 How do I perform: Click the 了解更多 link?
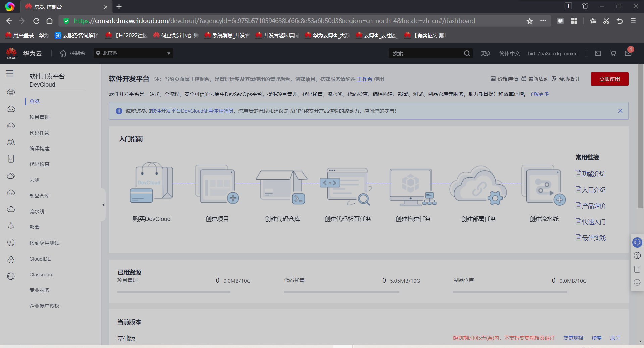point(539,94)
